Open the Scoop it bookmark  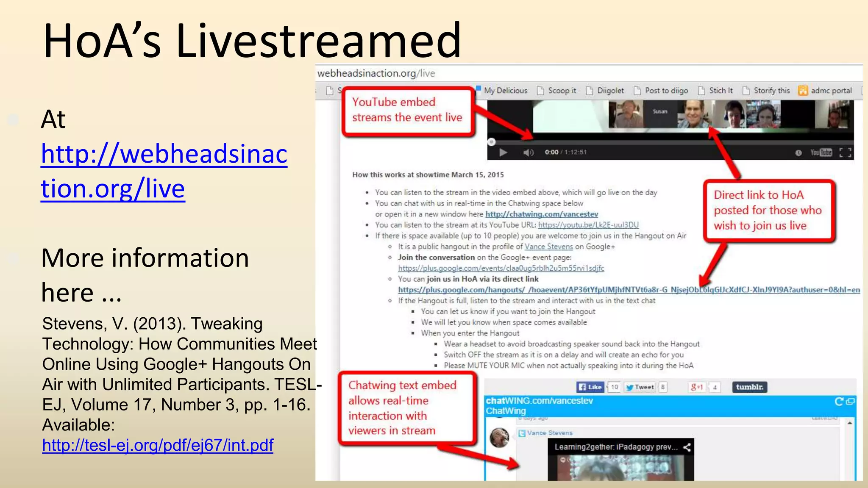557,91
